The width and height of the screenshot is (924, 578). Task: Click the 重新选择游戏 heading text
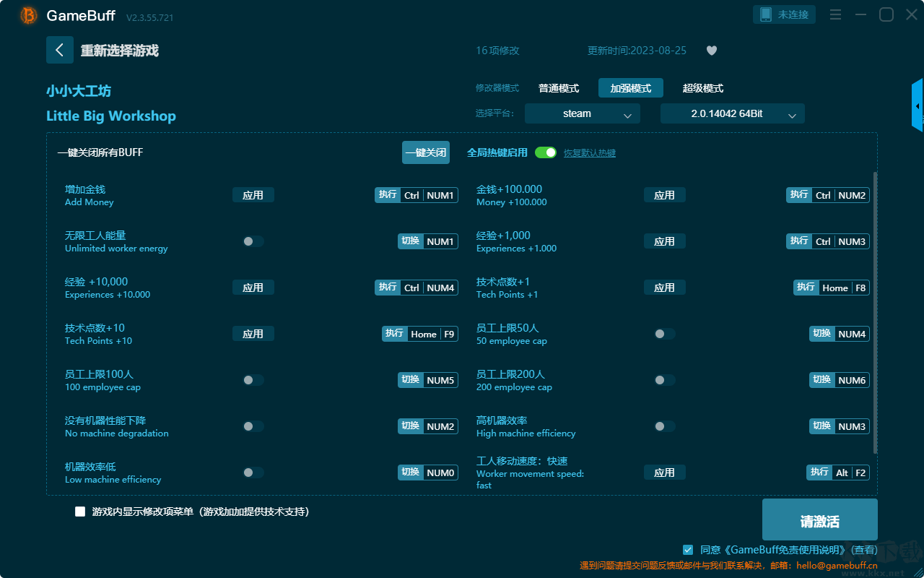[x=120, y=51]
